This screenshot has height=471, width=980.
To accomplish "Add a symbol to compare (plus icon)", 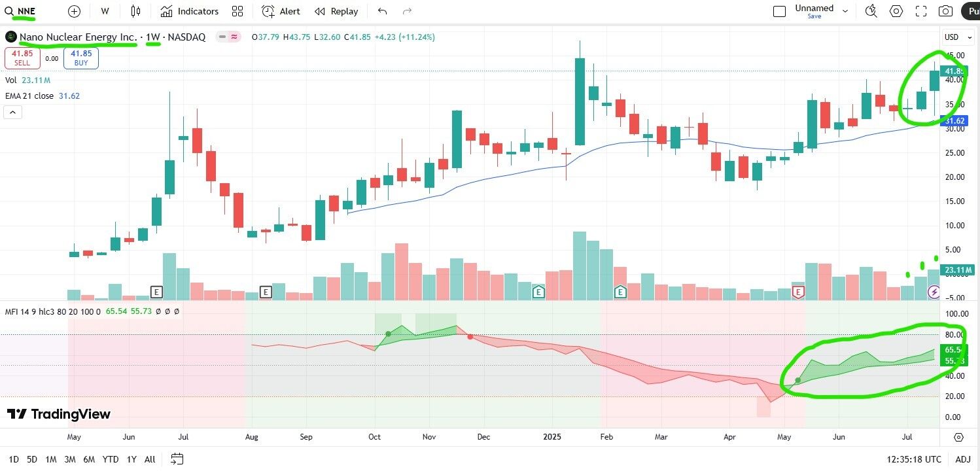I will point(75,11).
